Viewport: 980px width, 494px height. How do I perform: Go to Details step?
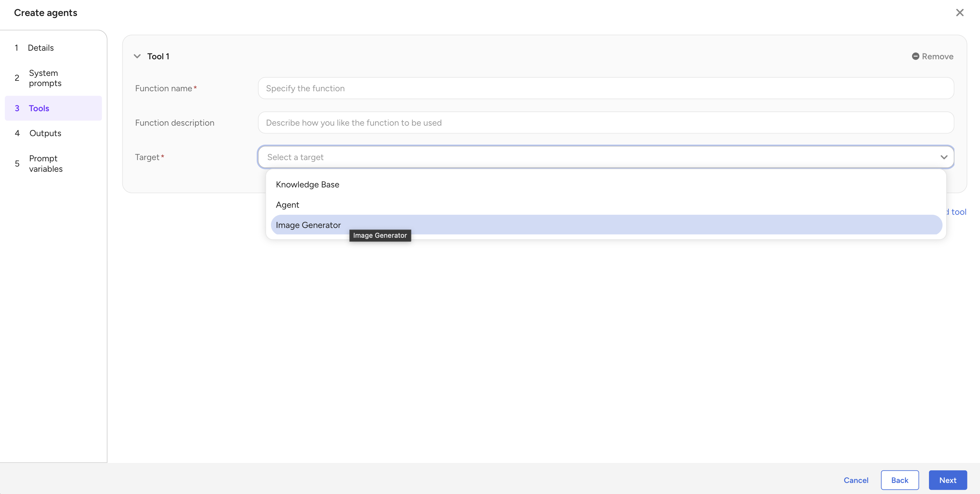41,48
